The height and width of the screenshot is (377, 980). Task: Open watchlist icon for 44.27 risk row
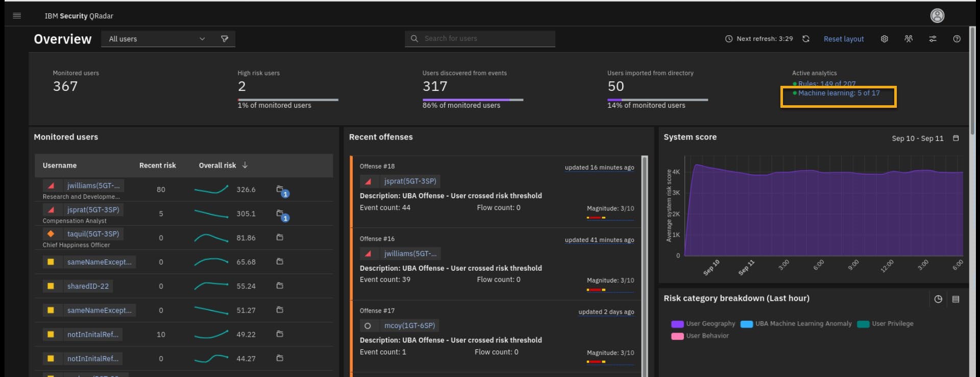[280, 359]
